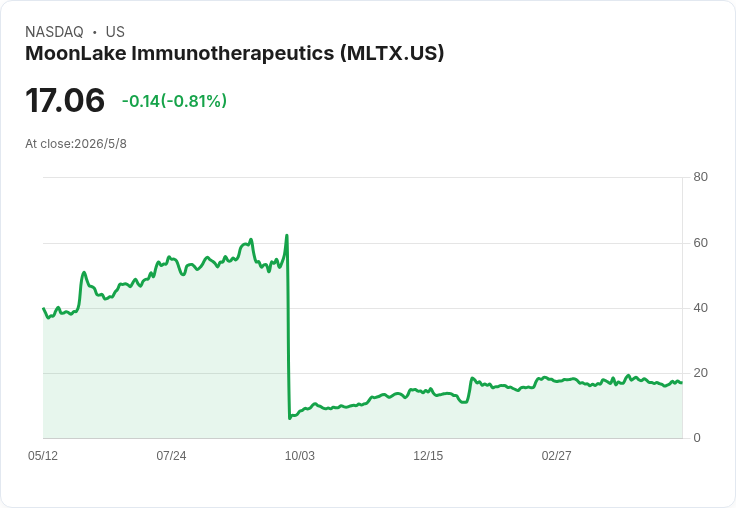
Task: Click the At close:2026/5/8 timestamp
Action: pos(76,144)
